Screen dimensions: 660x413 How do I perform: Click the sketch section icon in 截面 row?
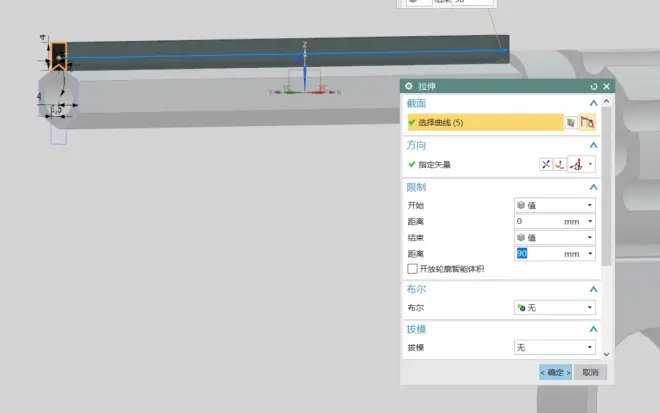point(570,123)
